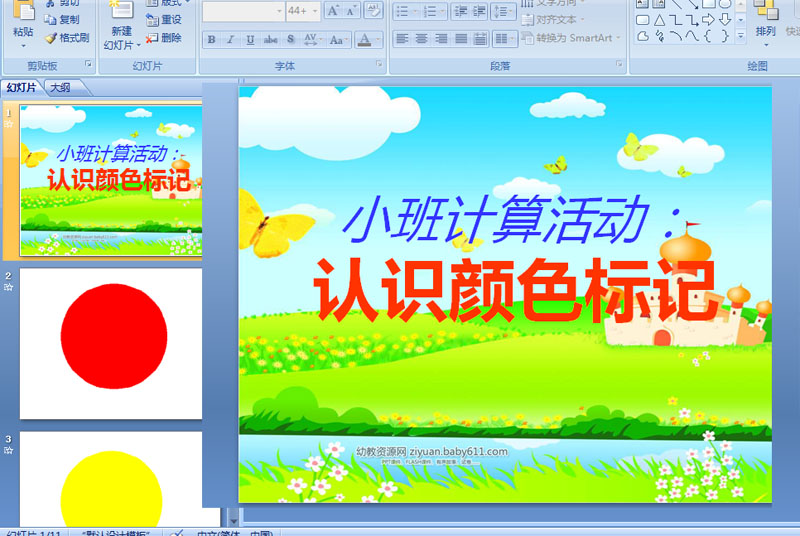This screenshot has height=536, width=800.
Task: Decrease list indent level
Action: 461,11
